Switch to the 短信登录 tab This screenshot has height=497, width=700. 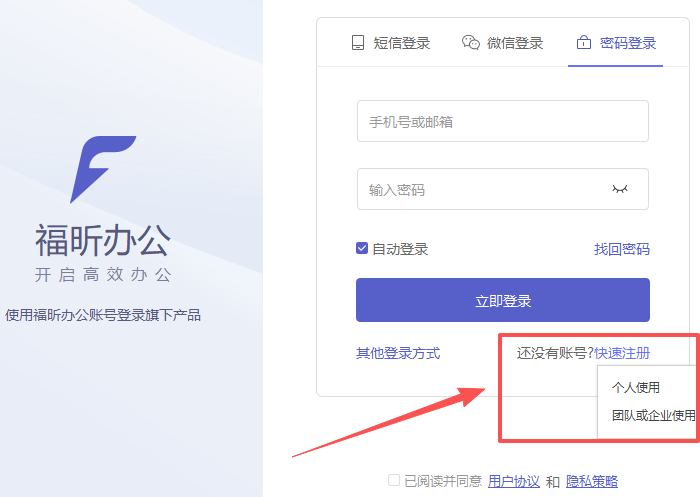pos(391,43)
